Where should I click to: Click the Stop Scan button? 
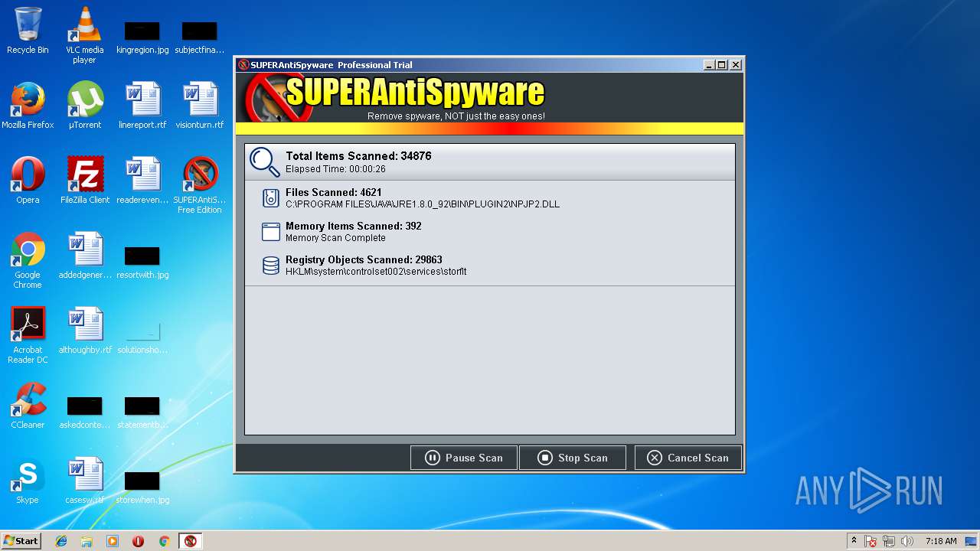point(572,458)
